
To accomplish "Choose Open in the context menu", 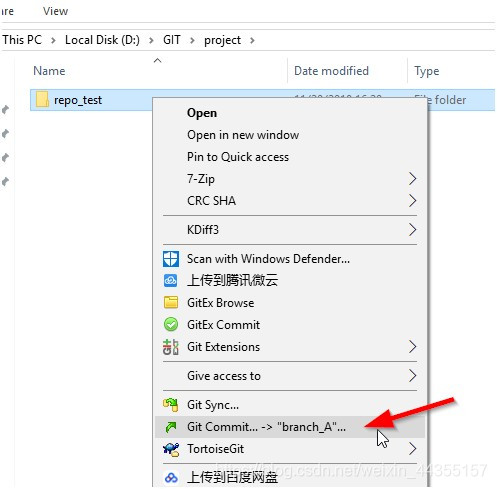I will 289,113.
